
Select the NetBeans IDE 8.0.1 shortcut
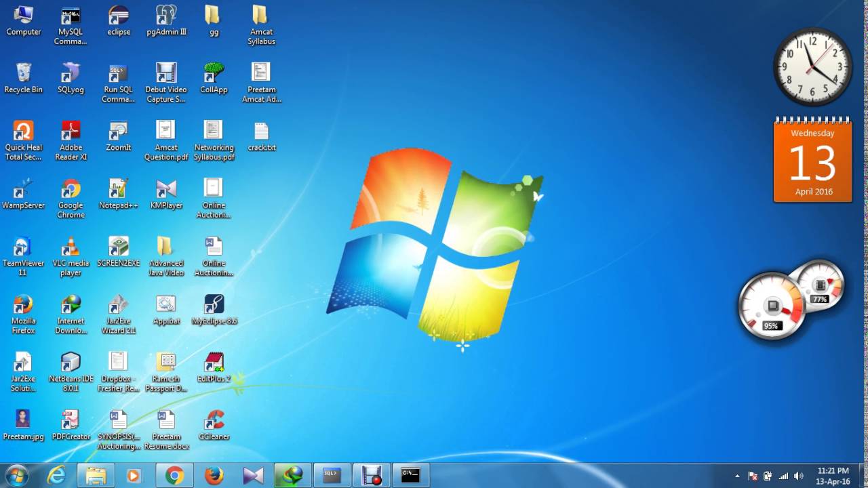pos(71,372)
